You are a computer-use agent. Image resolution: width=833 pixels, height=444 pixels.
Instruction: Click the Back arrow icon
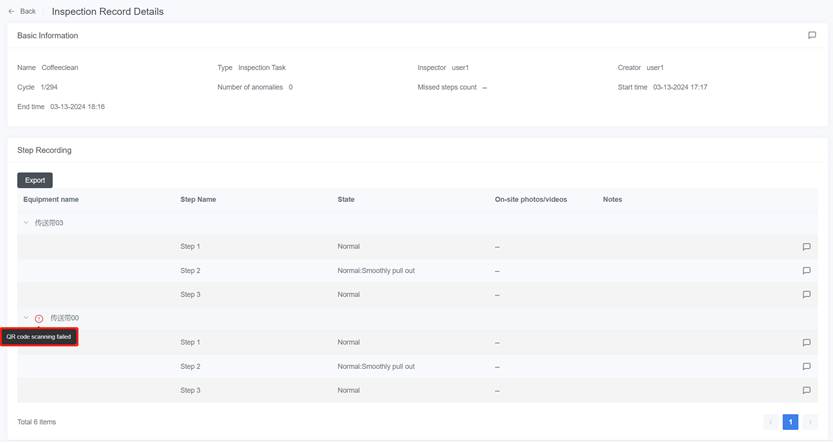point(12,11)
